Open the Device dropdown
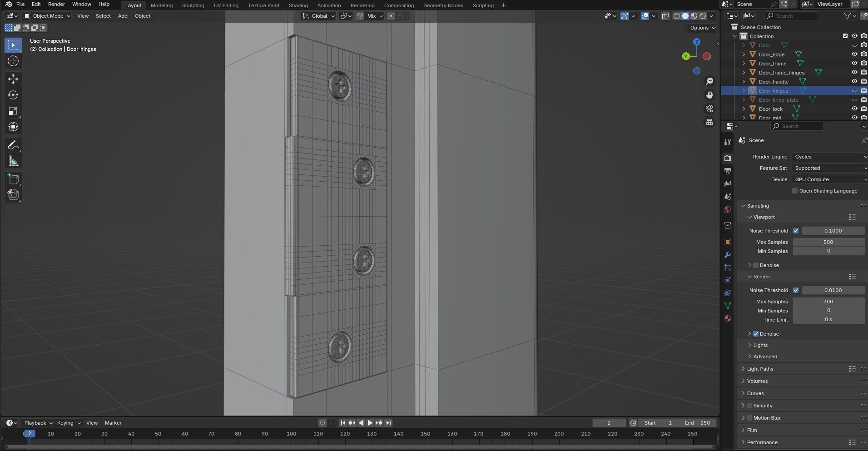This screenshot has height=451, width=868. pos(830,179)
